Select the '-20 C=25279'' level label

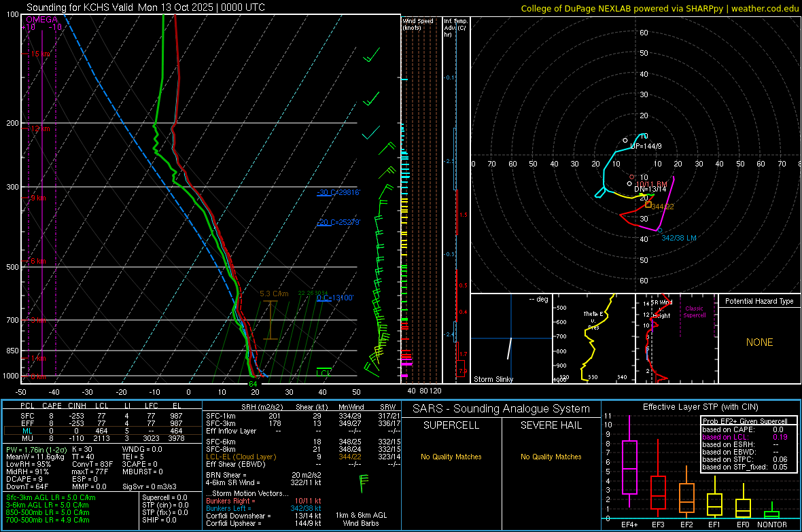[x=338, y=223]
